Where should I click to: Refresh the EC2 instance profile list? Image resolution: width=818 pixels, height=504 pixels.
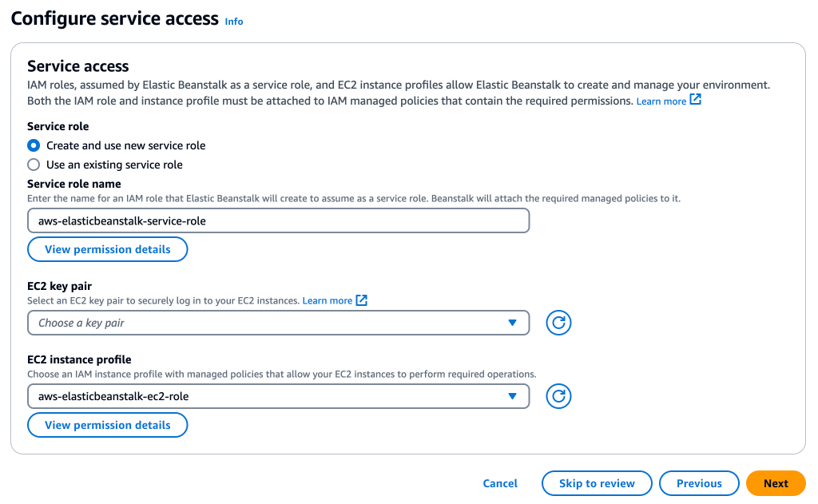(558, 396)
